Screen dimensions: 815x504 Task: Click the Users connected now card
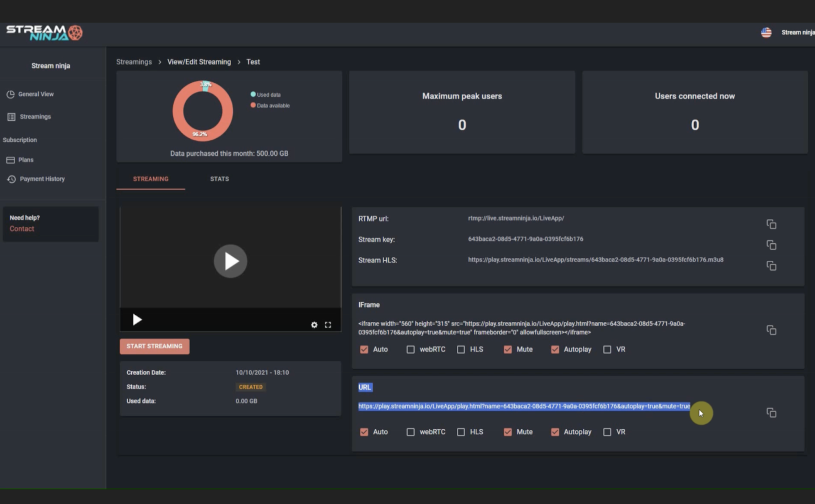coord(695,112)
